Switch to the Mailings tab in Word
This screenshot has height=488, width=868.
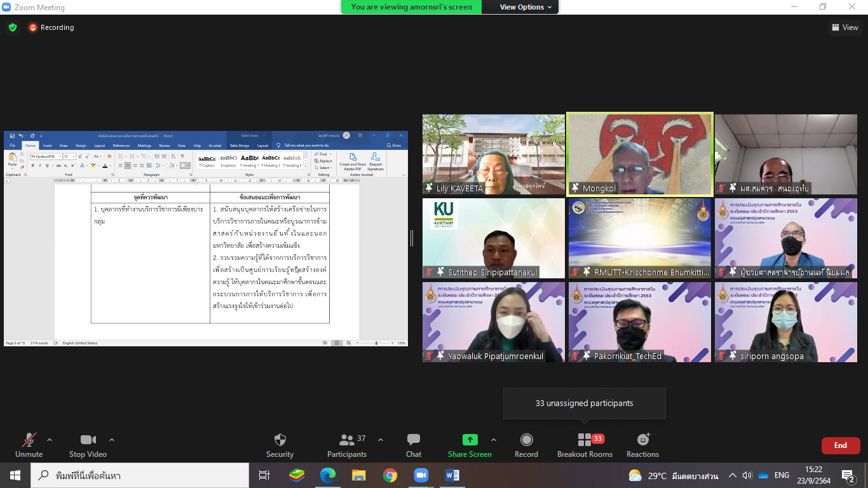[144, 146]
